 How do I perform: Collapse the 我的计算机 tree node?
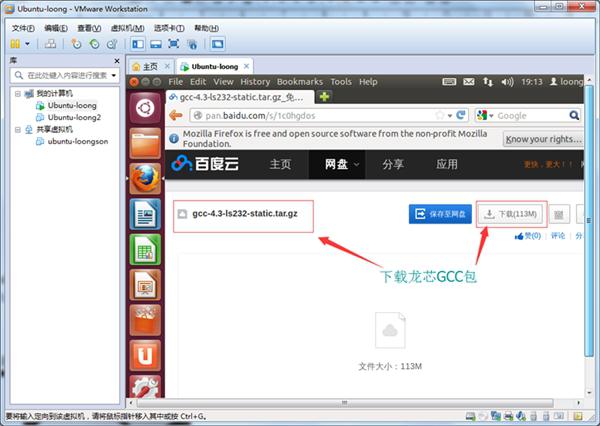click(18, 93)
